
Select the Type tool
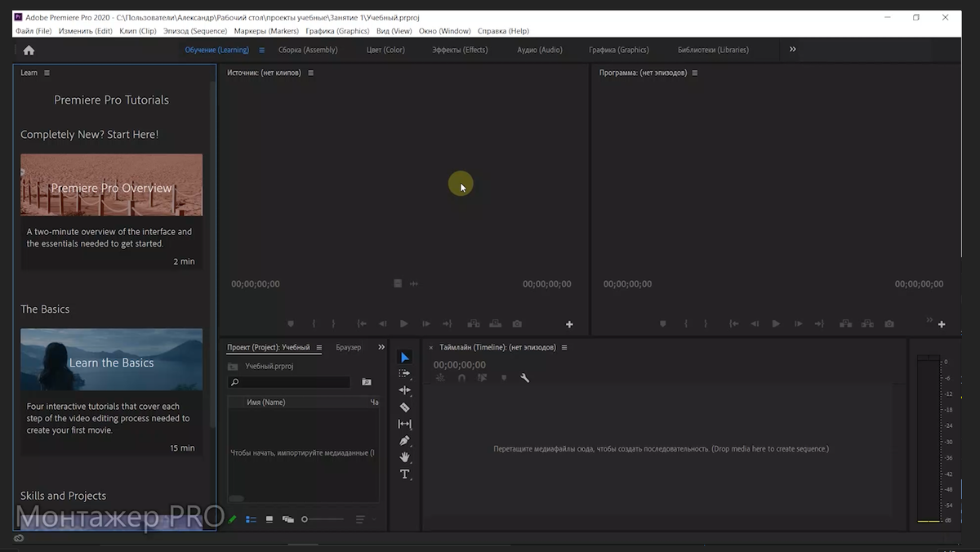click(405, 474)
